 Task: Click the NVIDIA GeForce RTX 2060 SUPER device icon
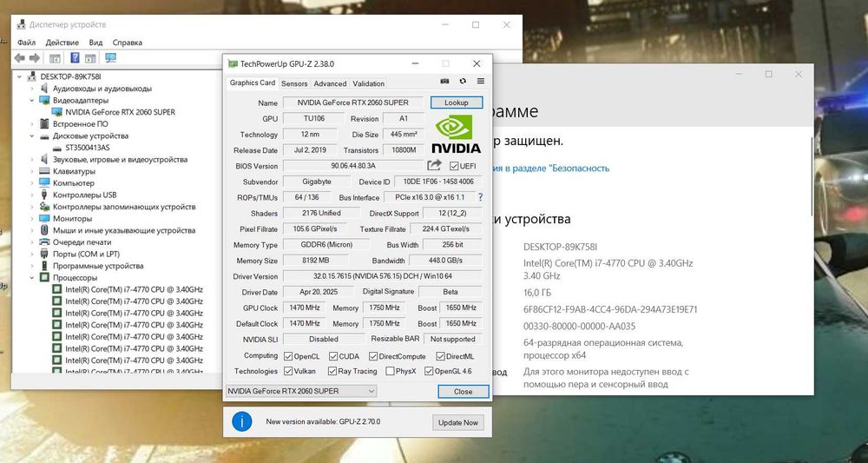[57, 112]
